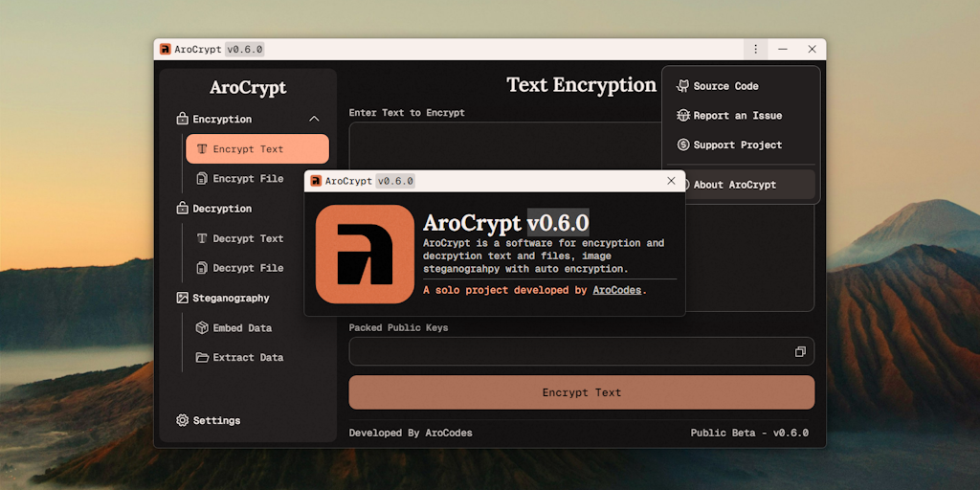
Task: Click the Support Project dollar icon
Action: [683, 145]
